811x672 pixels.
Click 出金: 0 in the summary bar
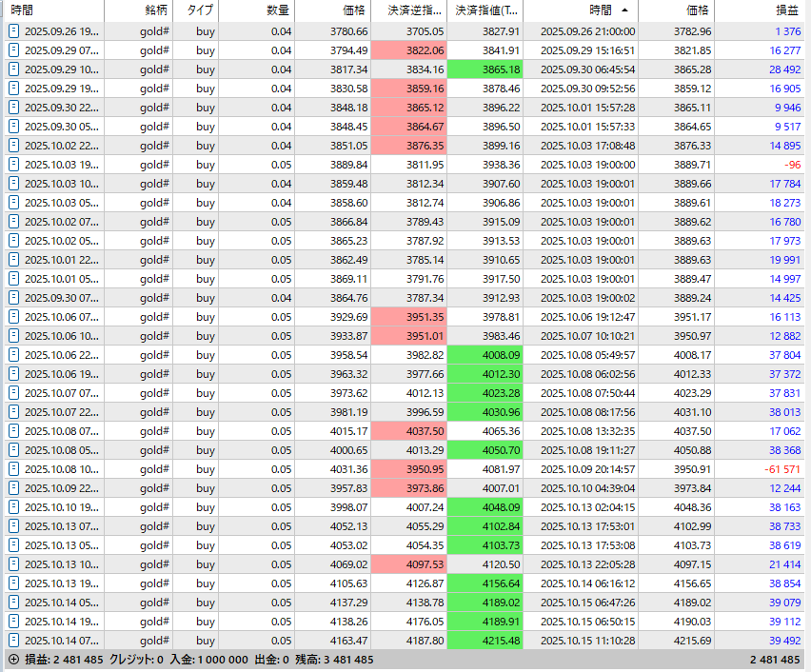271,660
